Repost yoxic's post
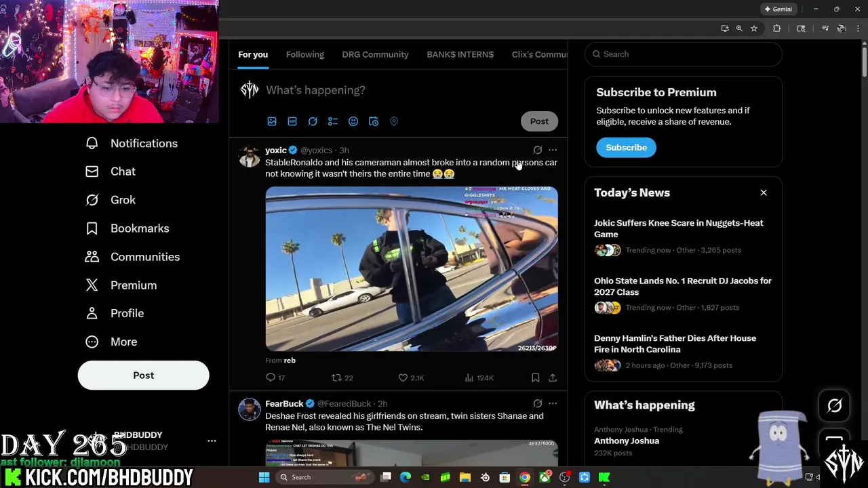Viewport: 868px width, 488px height. click(x=342, y=378)
